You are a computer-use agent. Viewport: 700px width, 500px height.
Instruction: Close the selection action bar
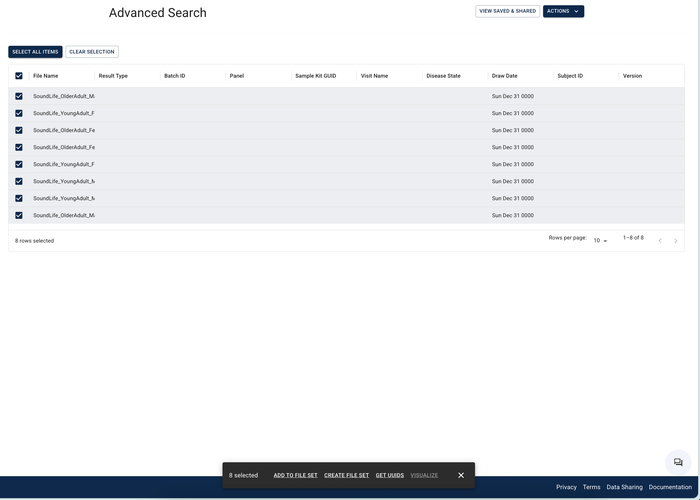click(461, 475)
